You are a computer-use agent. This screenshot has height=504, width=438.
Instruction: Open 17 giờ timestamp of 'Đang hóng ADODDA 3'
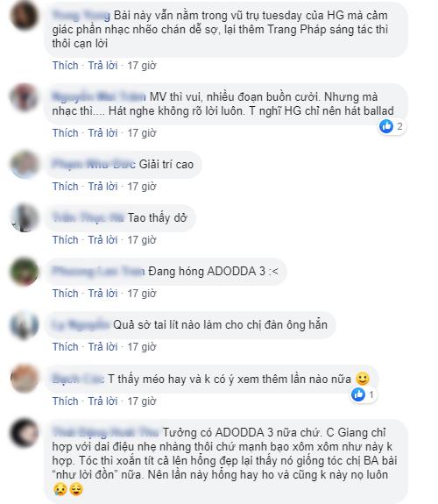click(x=142, y=294)
